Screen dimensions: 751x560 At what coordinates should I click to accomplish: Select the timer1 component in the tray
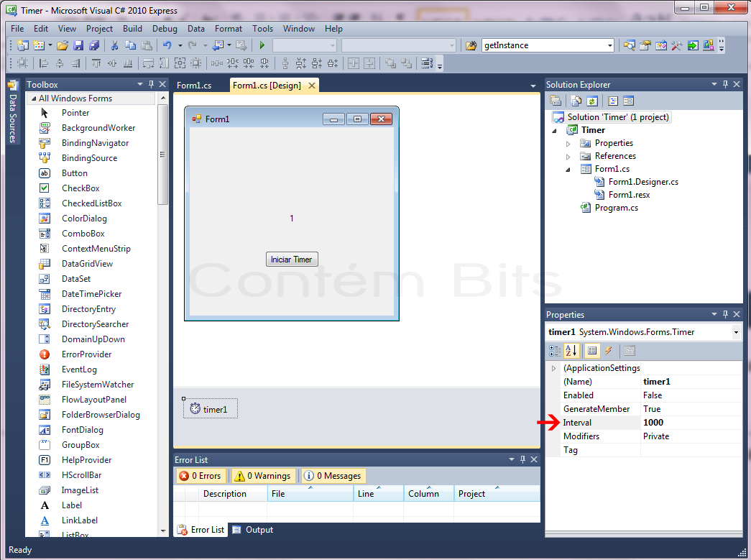click(211, 409)
